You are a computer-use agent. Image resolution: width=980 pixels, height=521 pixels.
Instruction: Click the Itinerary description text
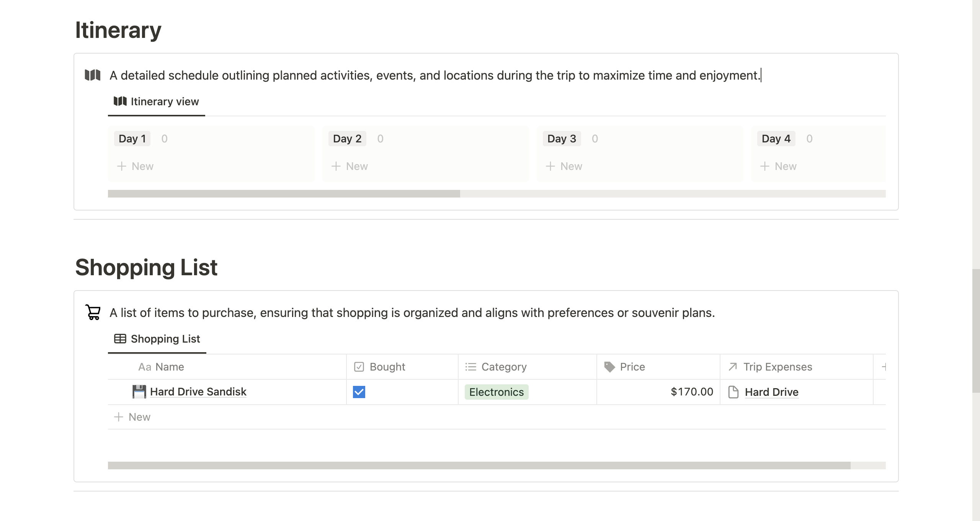435,75
